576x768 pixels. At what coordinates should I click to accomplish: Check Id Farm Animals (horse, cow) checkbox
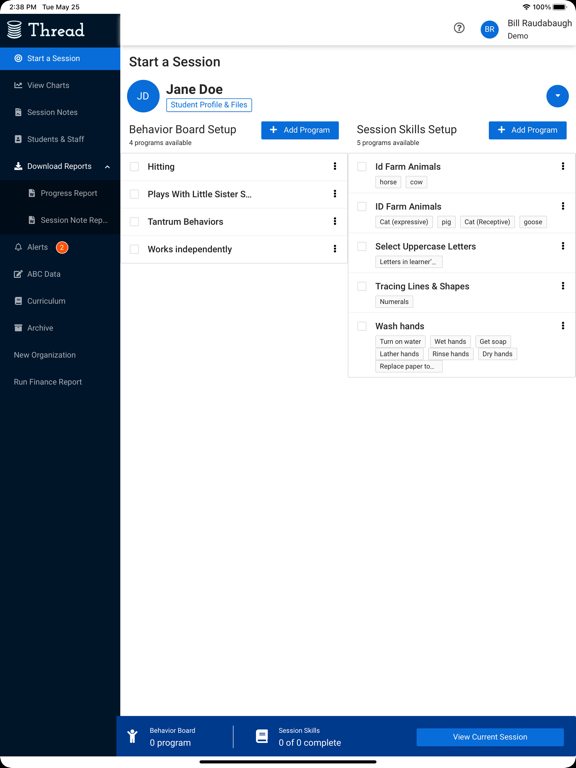pyautogui.click(x=362, y=167)
